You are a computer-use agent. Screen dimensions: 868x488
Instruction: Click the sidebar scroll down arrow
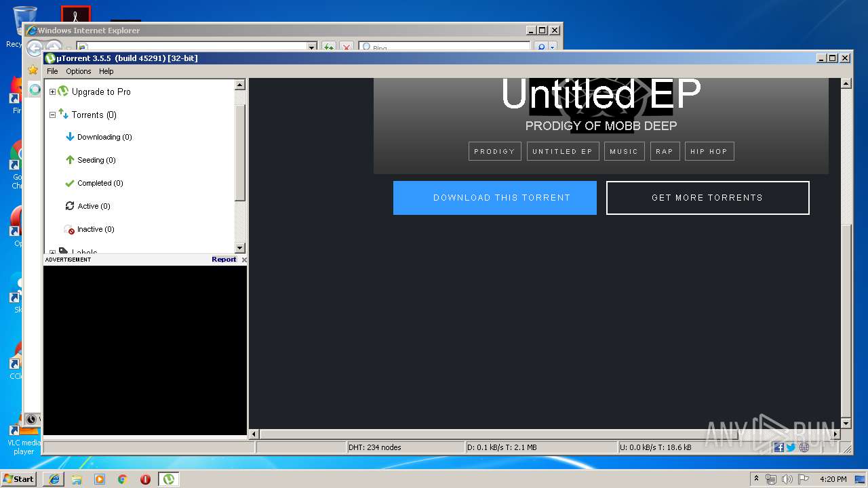[240, 248]
